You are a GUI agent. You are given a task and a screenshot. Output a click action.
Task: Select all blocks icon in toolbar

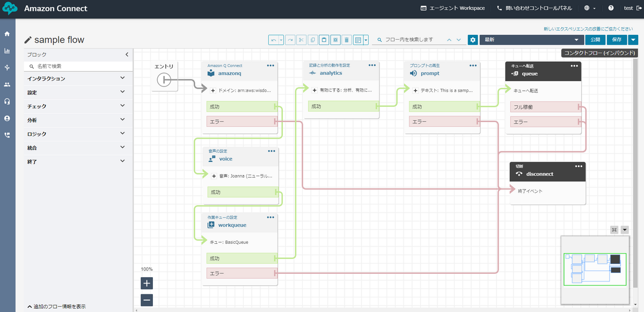pyautogui.click(x=335, y=40)
